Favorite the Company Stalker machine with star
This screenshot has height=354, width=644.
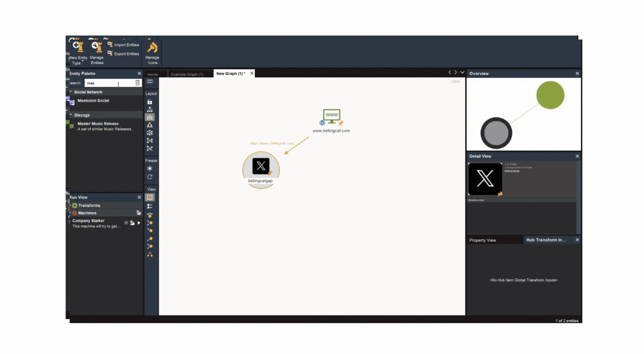[x=126, y=223]
